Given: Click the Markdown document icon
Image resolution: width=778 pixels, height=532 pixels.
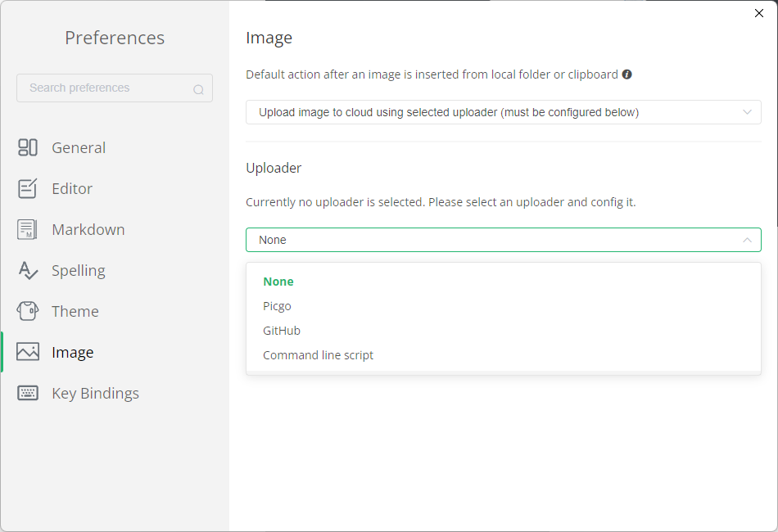Looking at the screenshot, I should point(28,229).
